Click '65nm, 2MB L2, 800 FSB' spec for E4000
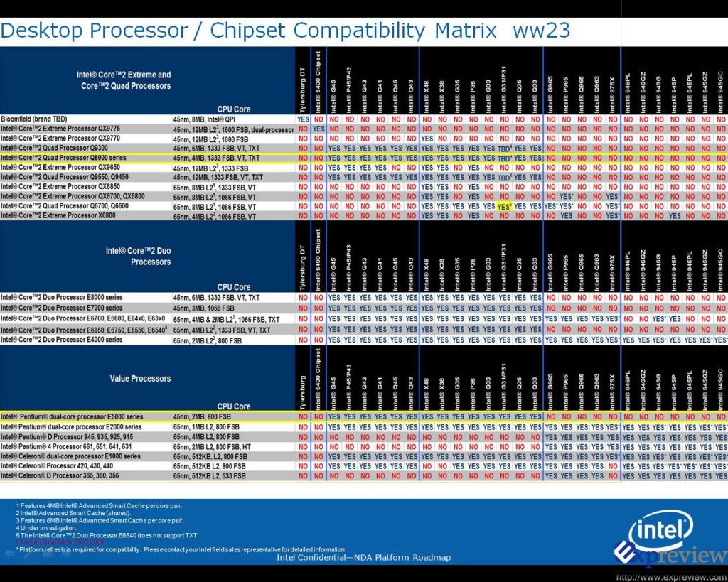Viewport: 728px width, 582px height. click(x=208, y=340)
